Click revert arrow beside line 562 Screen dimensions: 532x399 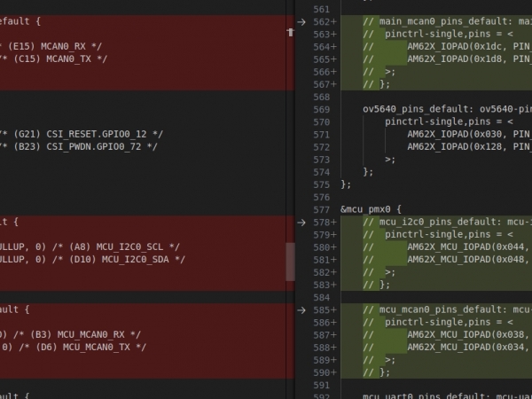[x=302, y=21]
